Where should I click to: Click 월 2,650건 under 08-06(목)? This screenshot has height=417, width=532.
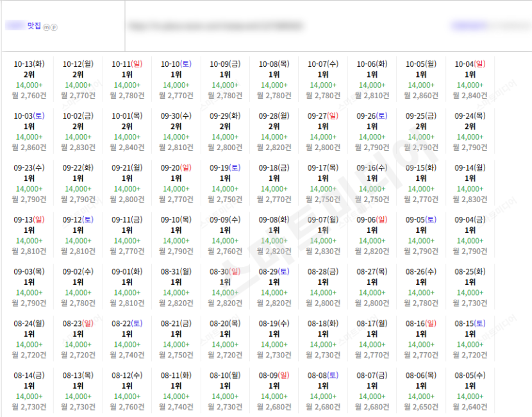coord(421,407)
